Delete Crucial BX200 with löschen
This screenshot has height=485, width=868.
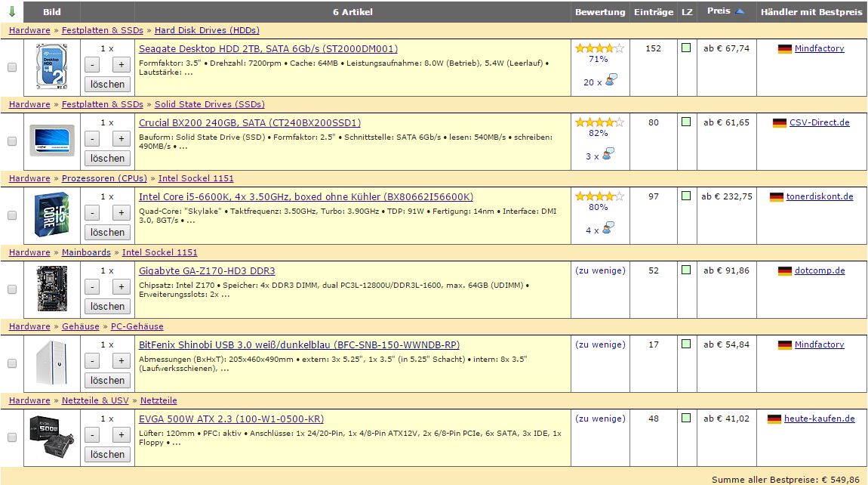[107, 159]
